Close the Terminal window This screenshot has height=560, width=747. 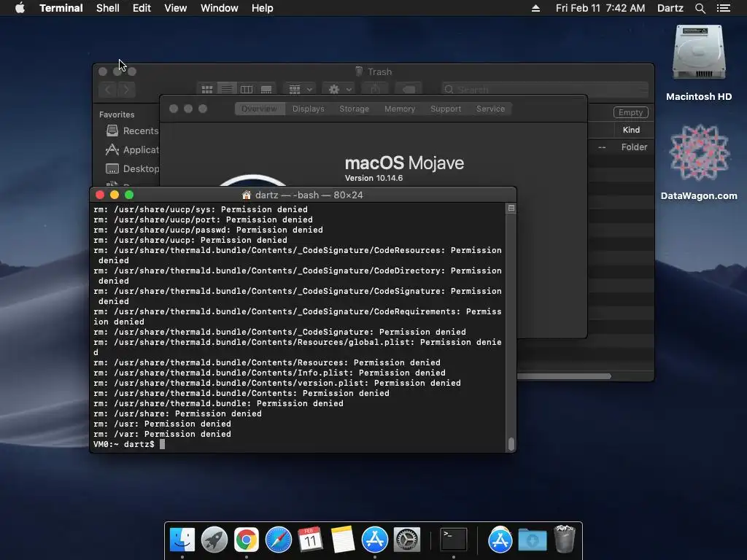[99, 195]
